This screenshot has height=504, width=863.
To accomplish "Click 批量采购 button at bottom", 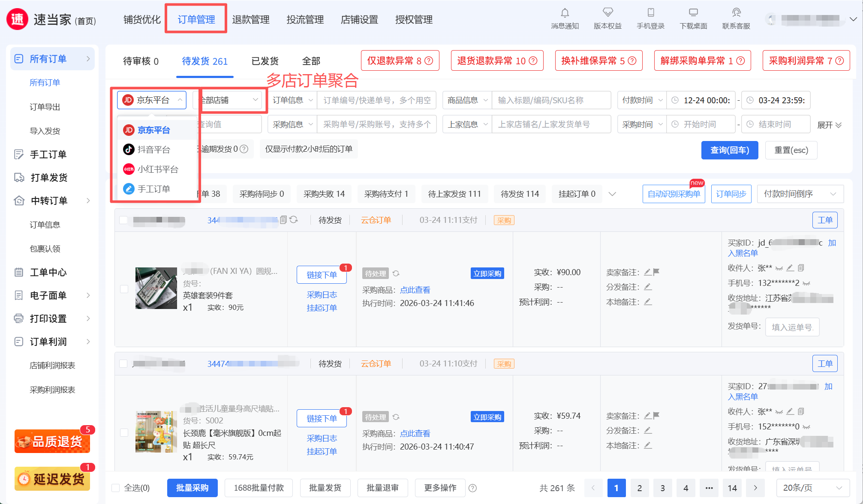I will 192,488.
